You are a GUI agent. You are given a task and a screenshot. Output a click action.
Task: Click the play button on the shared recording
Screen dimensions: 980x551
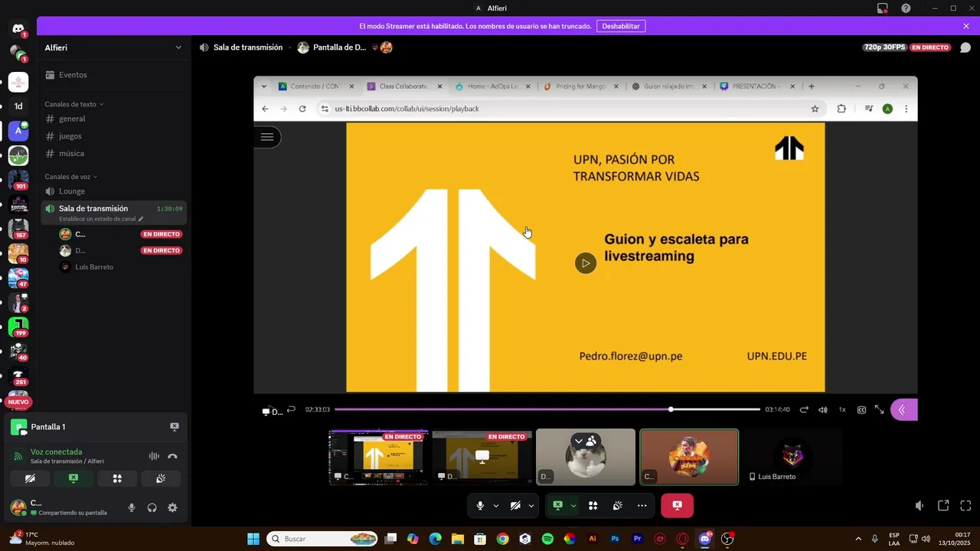coord(586,263)
